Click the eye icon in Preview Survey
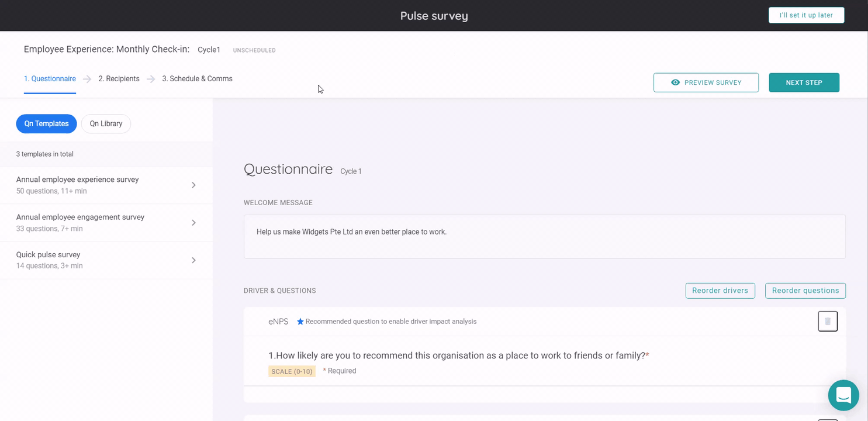The image size is (868, 421). click(675, 82)
